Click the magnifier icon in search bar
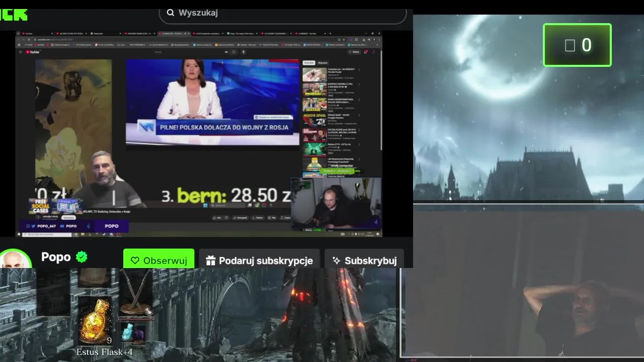 [x=171, y=13]
